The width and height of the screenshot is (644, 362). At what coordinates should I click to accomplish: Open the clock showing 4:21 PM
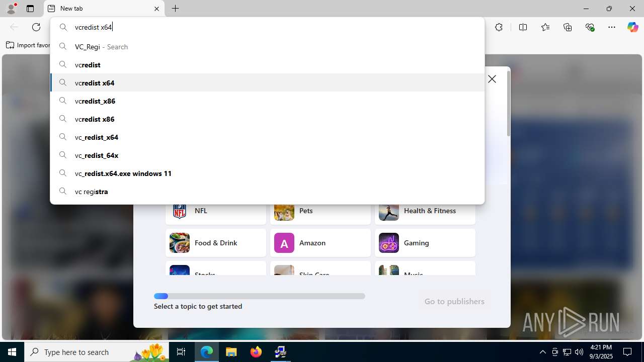point(601,352)
